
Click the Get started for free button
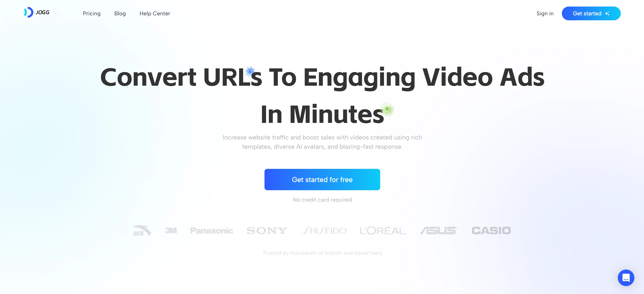322,179
